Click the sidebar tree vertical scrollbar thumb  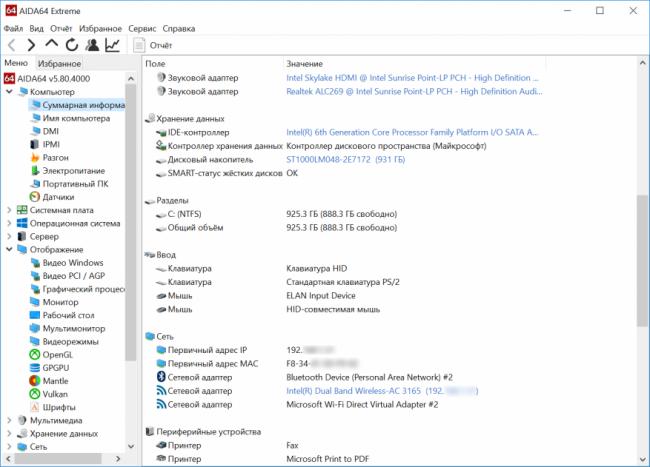click(x=131, y=223)
